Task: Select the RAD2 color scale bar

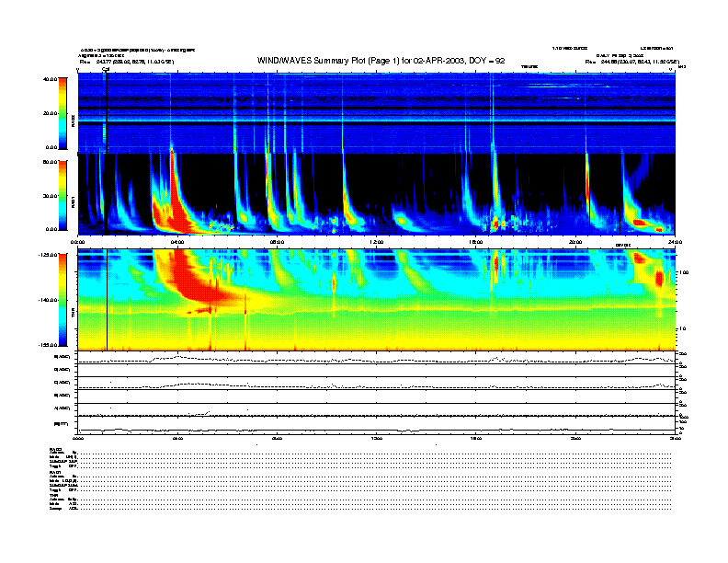Action: [x=63, y=113]
